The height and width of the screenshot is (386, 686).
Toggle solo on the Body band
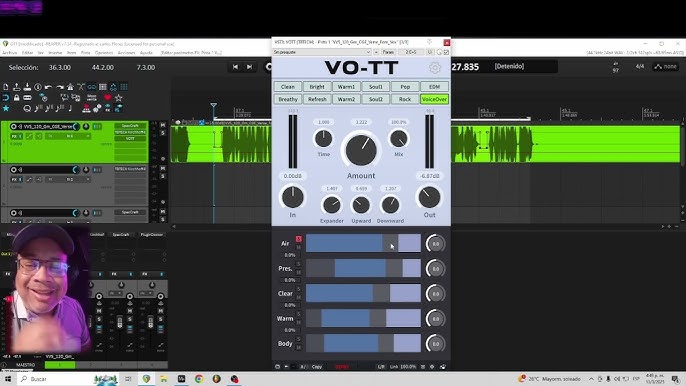pyautogui.click(x=299, y=339)
